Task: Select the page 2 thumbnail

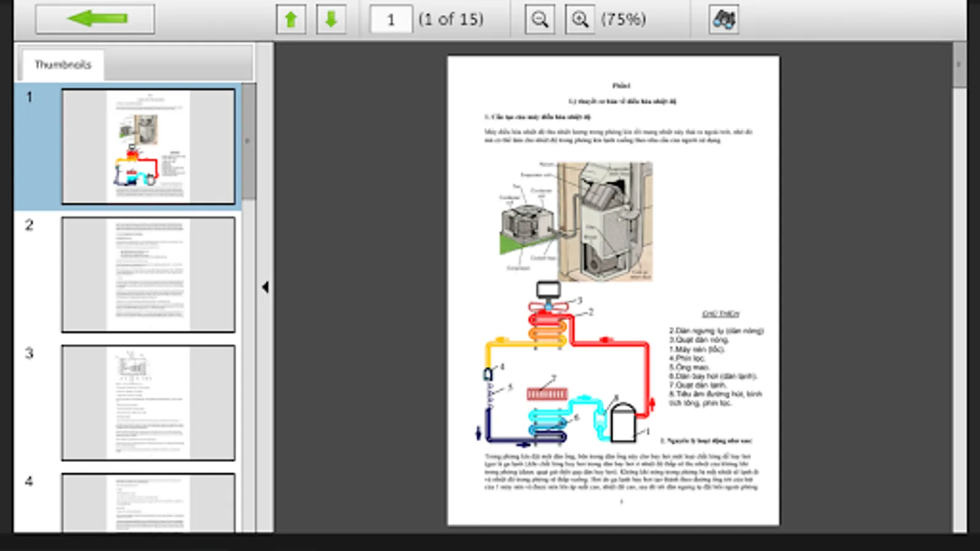Action: [x=148, y=275]
